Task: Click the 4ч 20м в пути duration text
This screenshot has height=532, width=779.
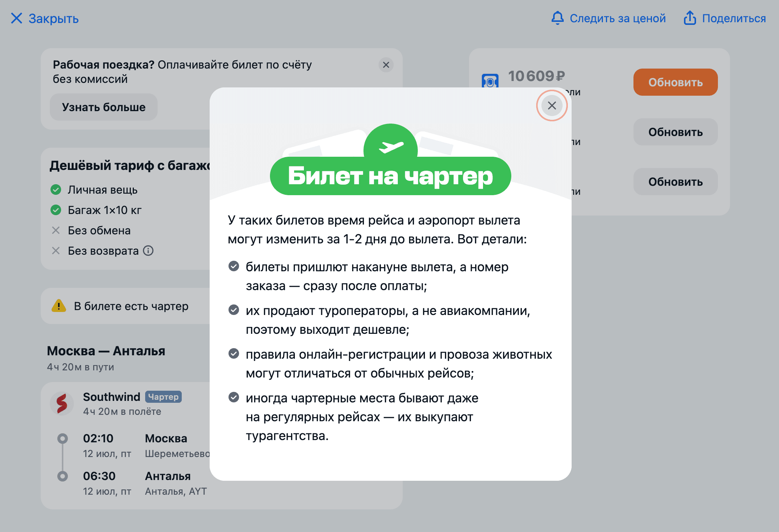Action: pyautogui.click(x=80, y=367)
